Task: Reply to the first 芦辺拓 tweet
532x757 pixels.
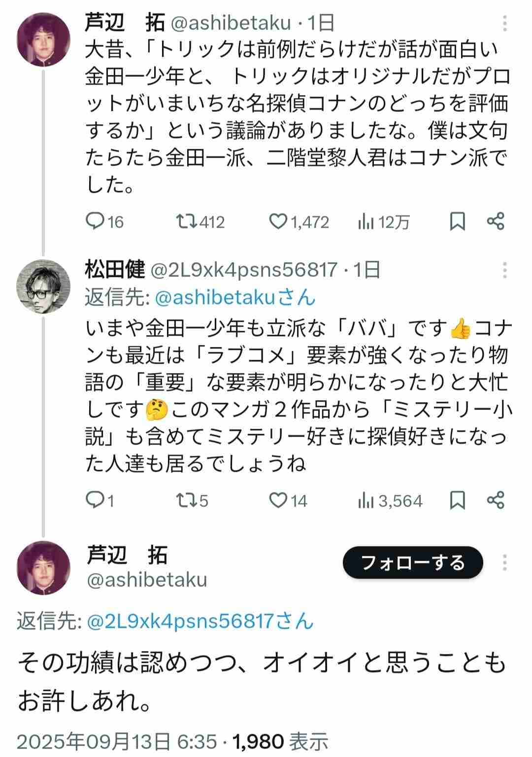Action: point(94,222)
